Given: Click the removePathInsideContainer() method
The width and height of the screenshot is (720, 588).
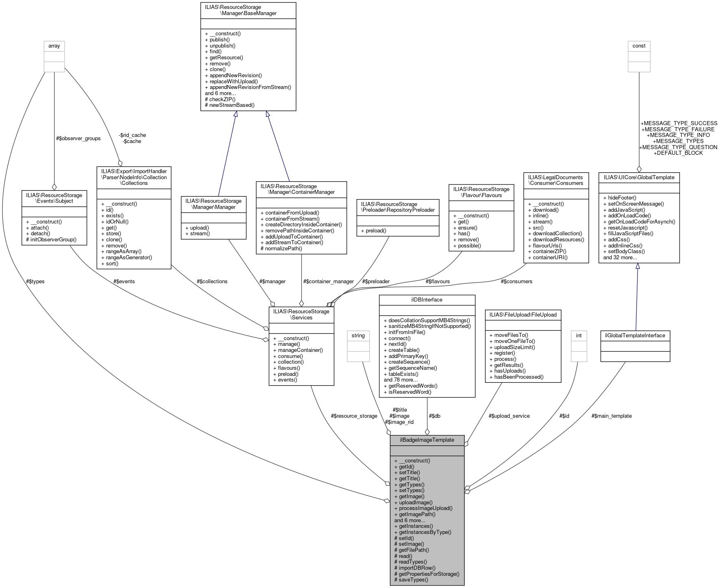Looking at the screenshot, I should click(x=297, y=230).
